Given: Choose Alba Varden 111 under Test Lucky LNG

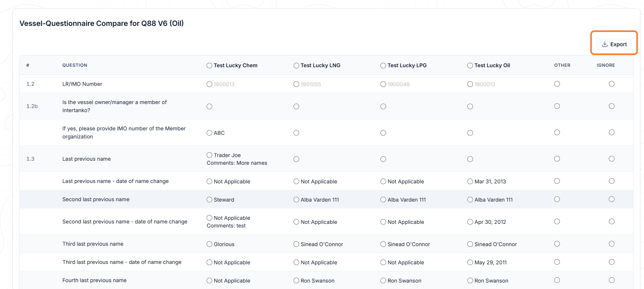Looking at the screenshot, I should pyautogui.click(x=296, y=200).
